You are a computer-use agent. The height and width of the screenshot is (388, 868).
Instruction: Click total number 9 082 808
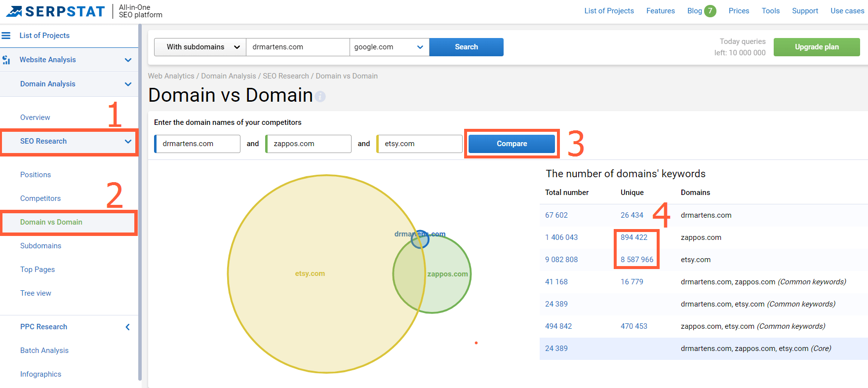(x=561, y=260)
